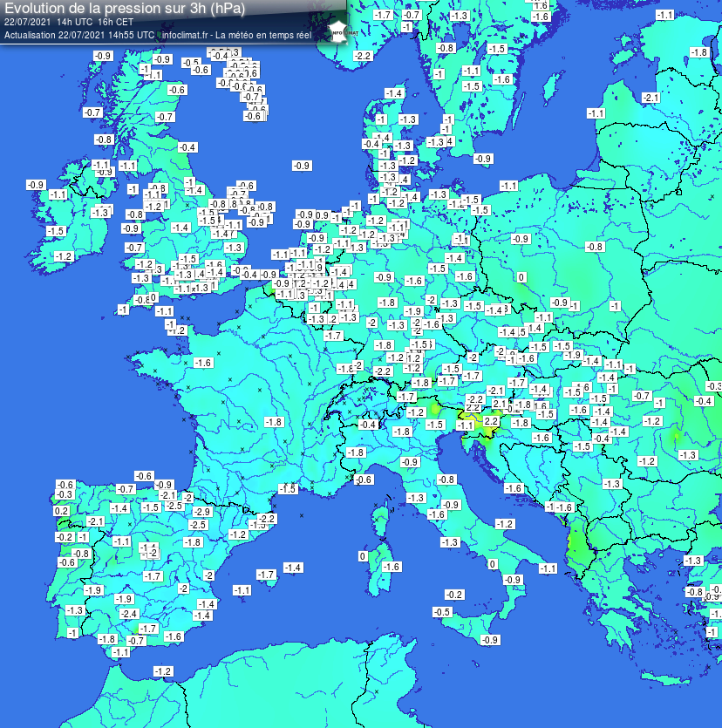
Task: Click the 0 label in central Poland
Action: 521,277
